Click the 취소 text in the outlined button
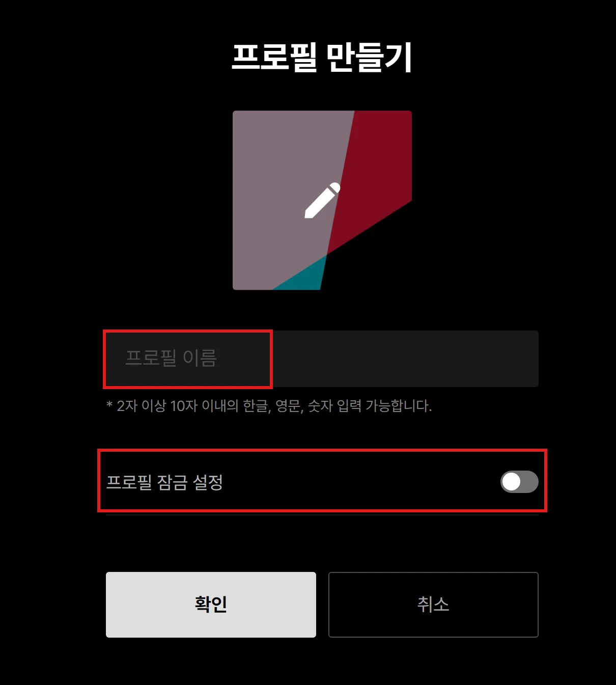This screenshot has width=616, height=685. [433, 605]
